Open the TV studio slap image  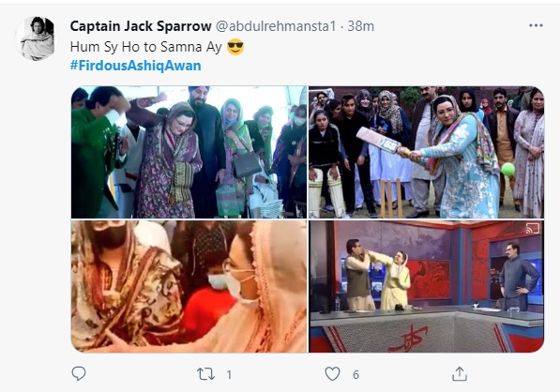(426, 286)
